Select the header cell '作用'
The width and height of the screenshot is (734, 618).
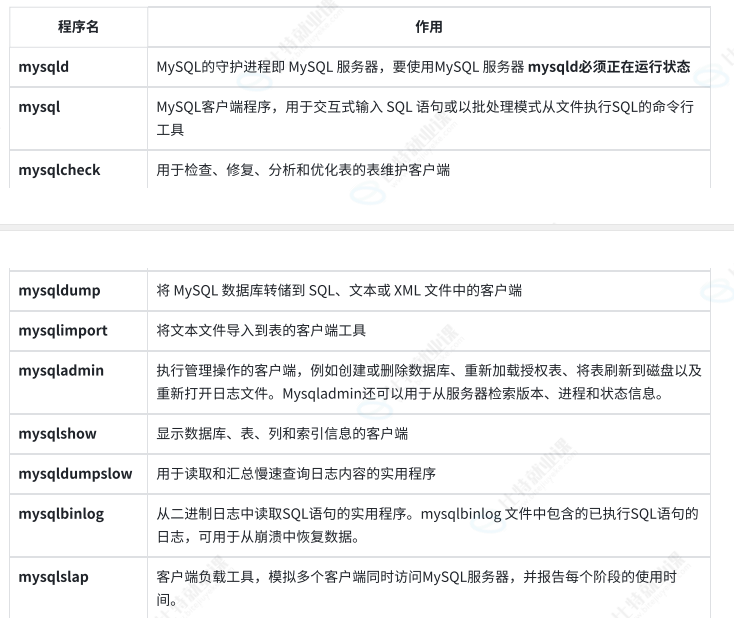coord(429,27)
